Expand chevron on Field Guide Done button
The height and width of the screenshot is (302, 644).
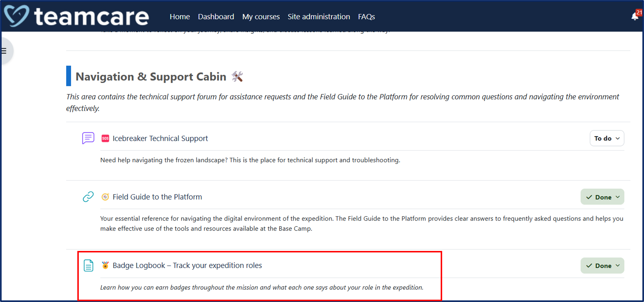(618, 197)
